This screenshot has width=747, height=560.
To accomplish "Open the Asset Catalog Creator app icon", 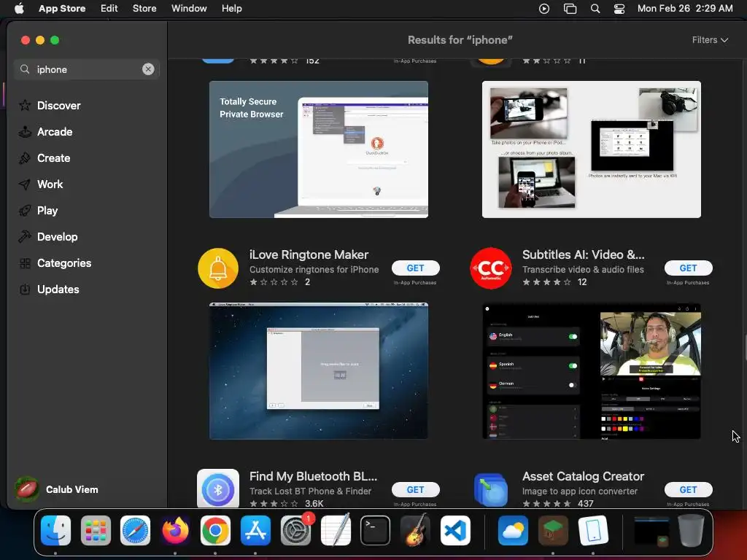I will (491, 489).
